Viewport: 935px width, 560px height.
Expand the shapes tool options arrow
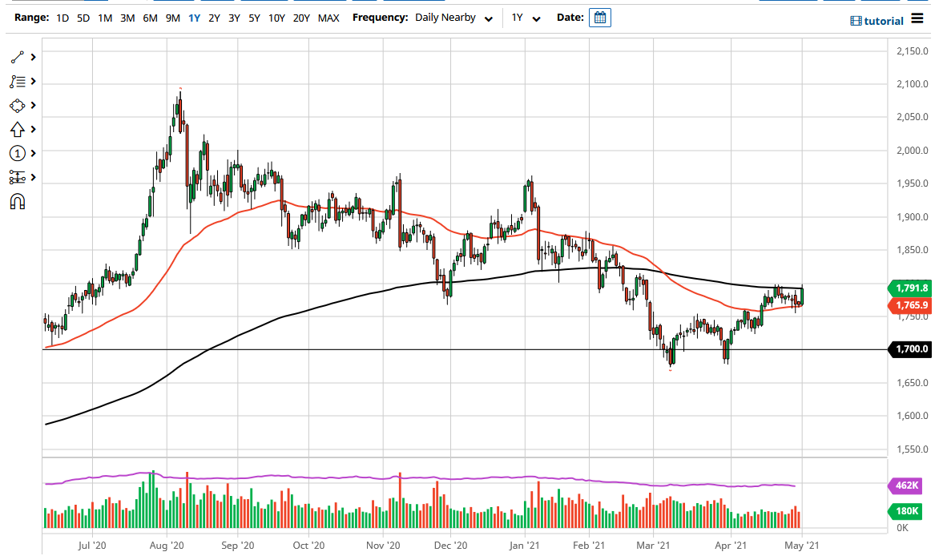(x=34, y=105)
